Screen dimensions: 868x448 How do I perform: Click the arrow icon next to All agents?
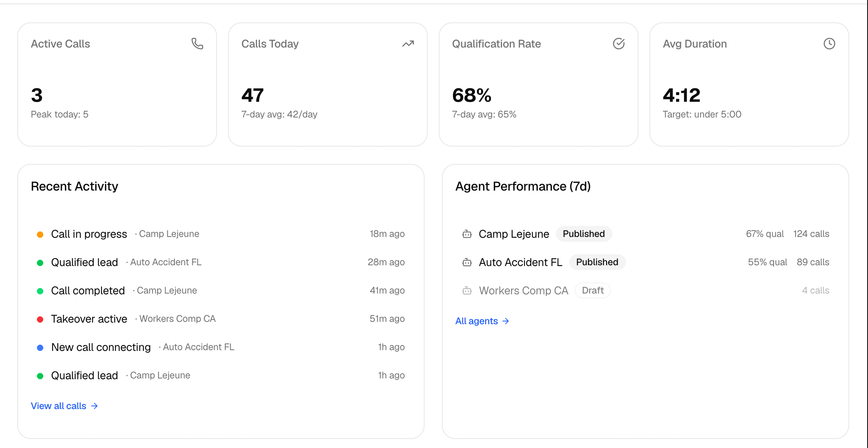(506, 321)
